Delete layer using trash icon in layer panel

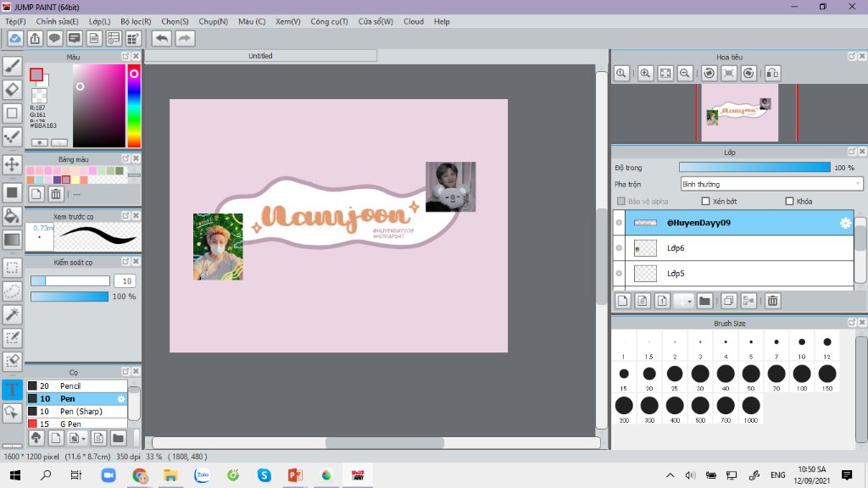[772, 301]
